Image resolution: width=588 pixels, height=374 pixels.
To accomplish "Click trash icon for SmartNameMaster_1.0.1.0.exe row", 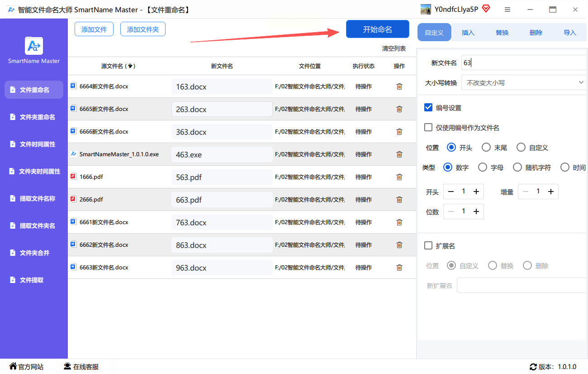I will tap(399, 154).
